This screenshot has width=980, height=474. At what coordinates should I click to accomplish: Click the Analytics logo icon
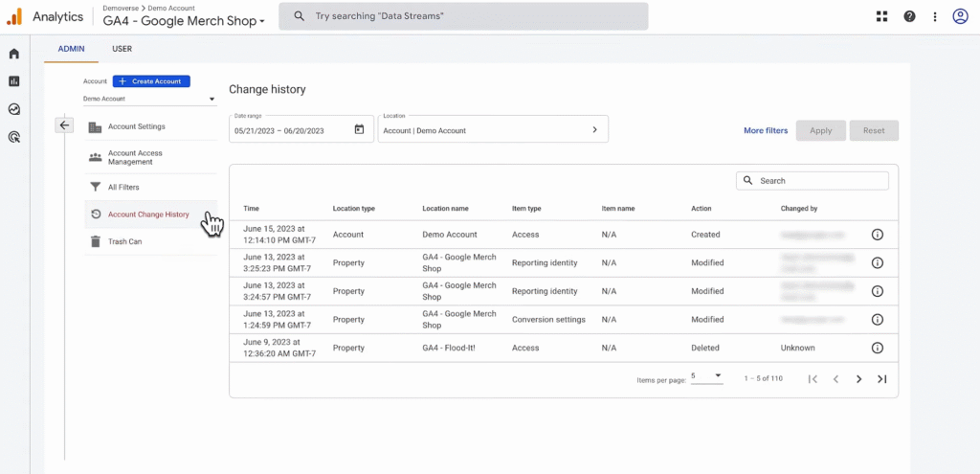tap(14, 17)
